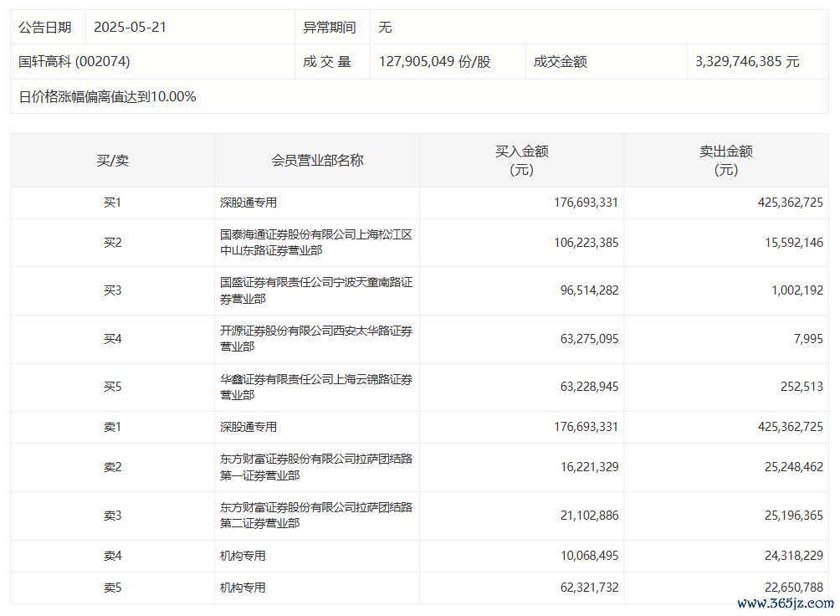Select the 买3 row label
Screen dimensions: 840x616
pyautogui.click(x=112, y=290)
